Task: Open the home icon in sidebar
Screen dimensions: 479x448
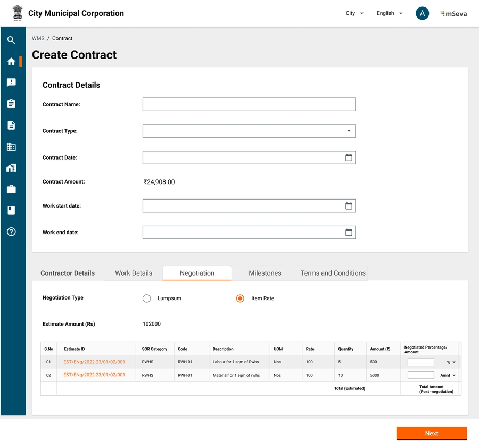Action: pos(11,61)
